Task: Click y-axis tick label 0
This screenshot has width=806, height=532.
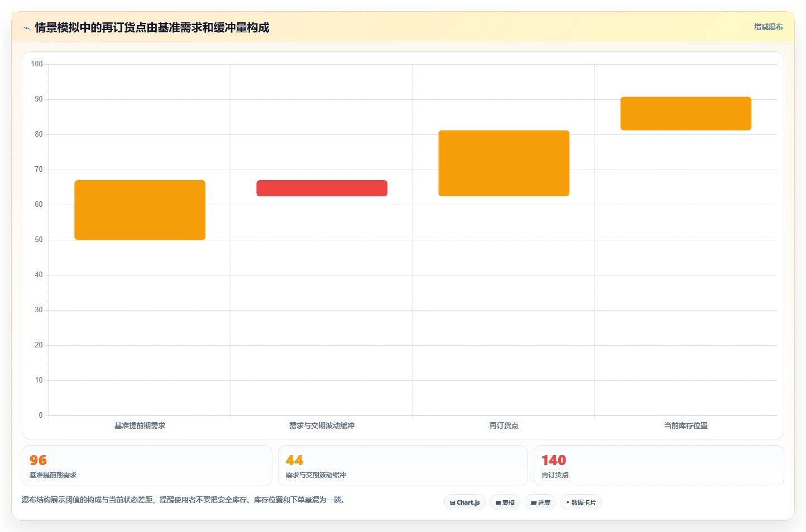Action: pyautogui.click(x=41, y=415)
